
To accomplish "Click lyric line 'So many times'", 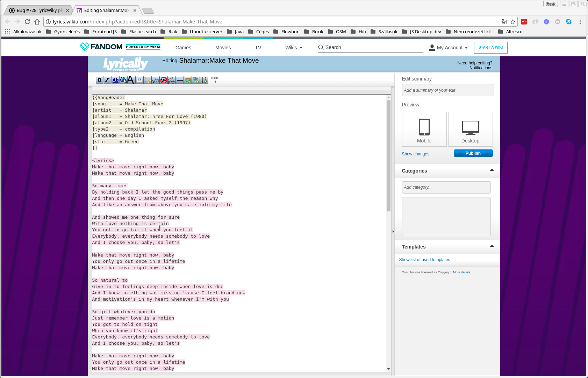I will 110,186.
